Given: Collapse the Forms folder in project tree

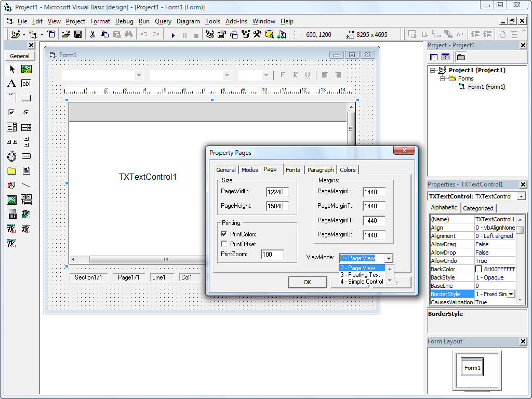Looking at the screenshot, I should tap(443, 78).
